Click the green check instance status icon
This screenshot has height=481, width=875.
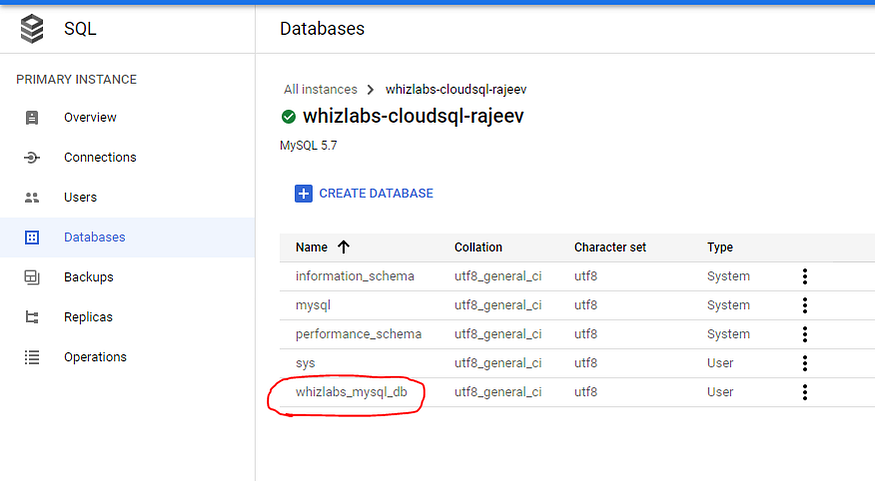(289, 117)
